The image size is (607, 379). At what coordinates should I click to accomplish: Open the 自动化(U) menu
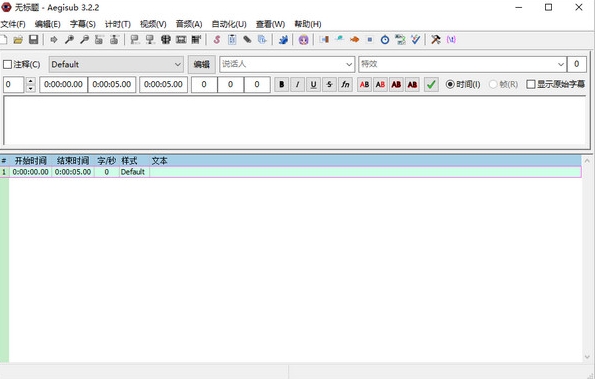[229, 24]
